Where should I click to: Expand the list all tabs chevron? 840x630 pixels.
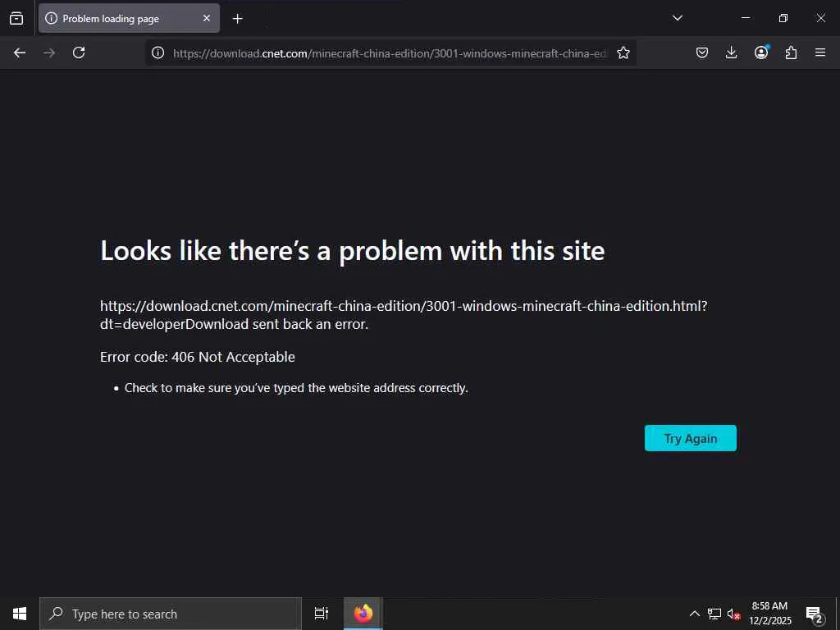pos(677,18)
